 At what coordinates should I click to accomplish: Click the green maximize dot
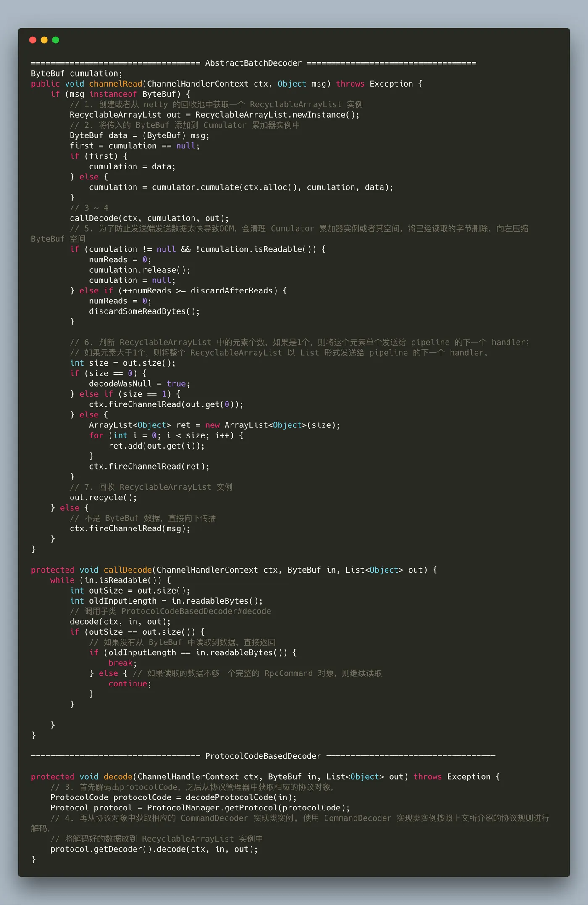pos(55,40)
